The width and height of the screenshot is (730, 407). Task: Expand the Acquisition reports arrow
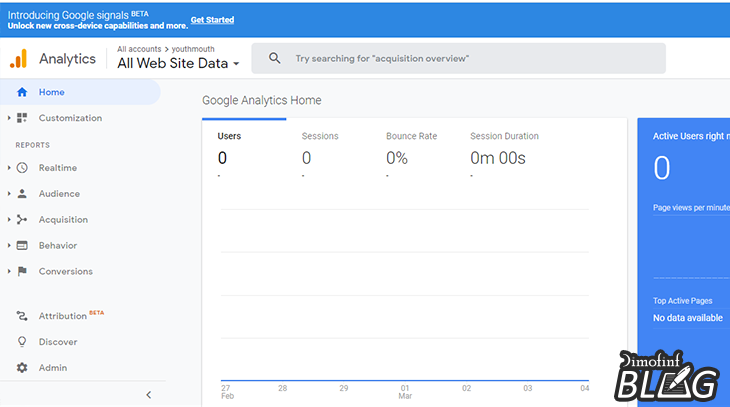click(x=9, y=219)
